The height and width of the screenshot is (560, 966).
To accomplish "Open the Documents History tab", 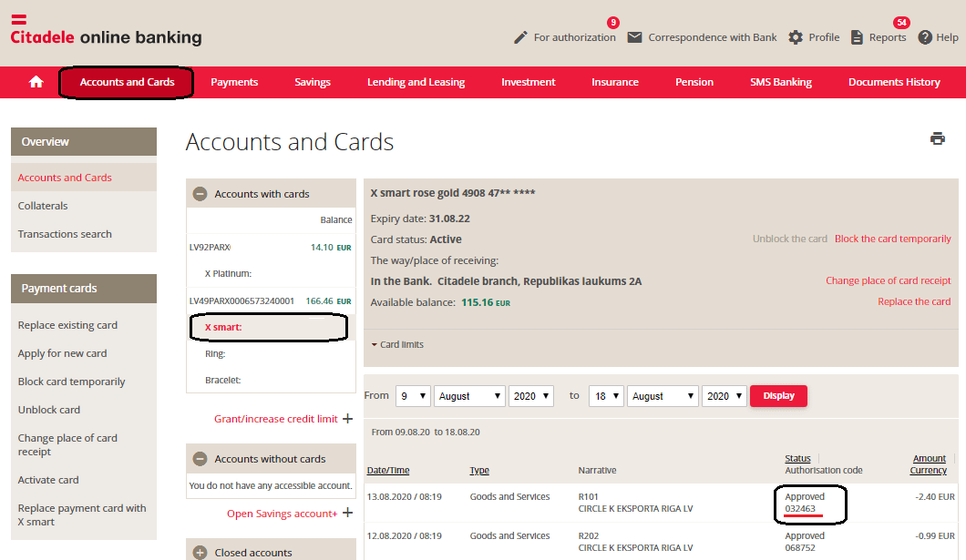I will (894, 82).
